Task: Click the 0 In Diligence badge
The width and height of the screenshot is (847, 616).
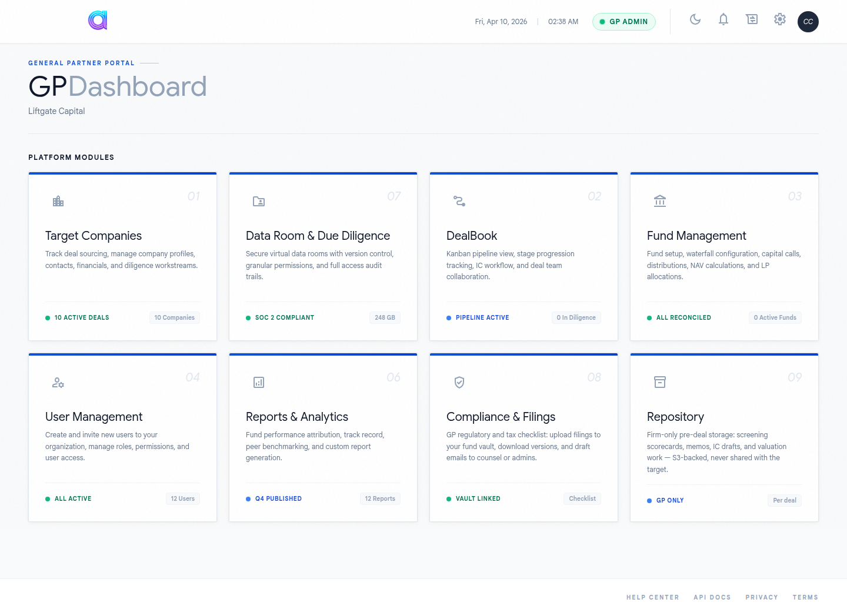Action: click(576, 317)
